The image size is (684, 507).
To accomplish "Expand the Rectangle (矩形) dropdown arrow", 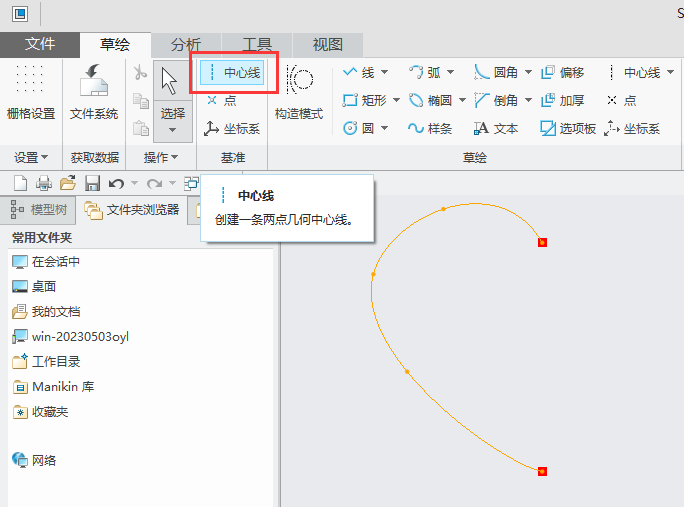I will click(x=397, y=101).
